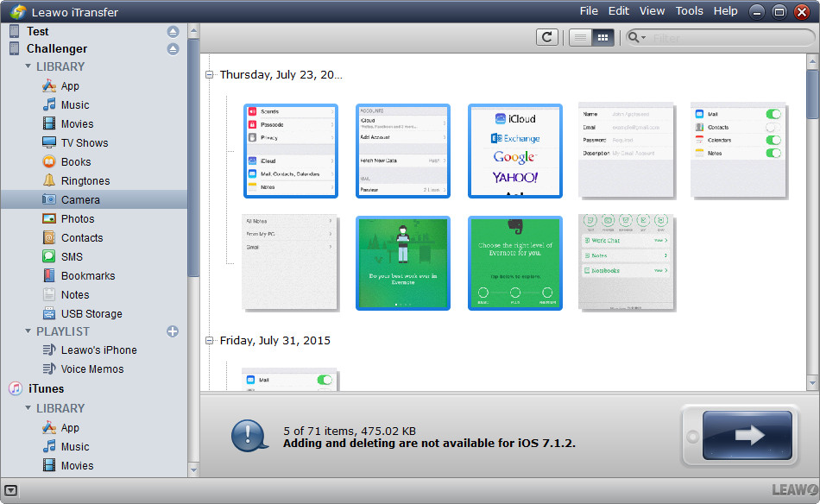Click the Ringtones icon
The width and height of the screenshot is (820, 504).
click(65, 180)
